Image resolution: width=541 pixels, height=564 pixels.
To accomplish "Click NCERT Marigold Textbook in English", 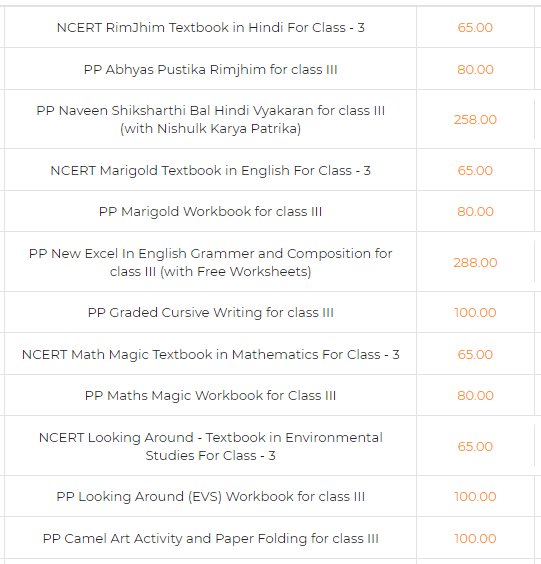I will tap(211, 170).
